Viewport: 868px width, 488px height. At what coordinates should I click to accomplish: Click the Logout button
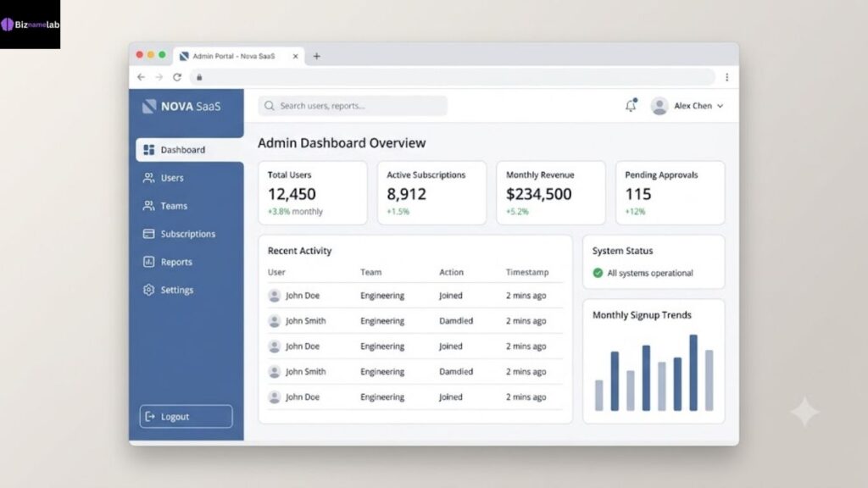point(186,417)
